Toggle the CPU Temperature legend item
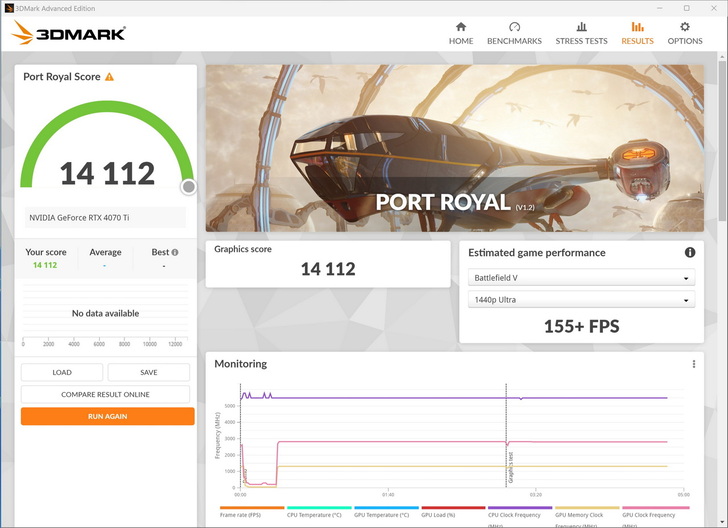This screenshot has height=528, width=728. click(318, 515)
